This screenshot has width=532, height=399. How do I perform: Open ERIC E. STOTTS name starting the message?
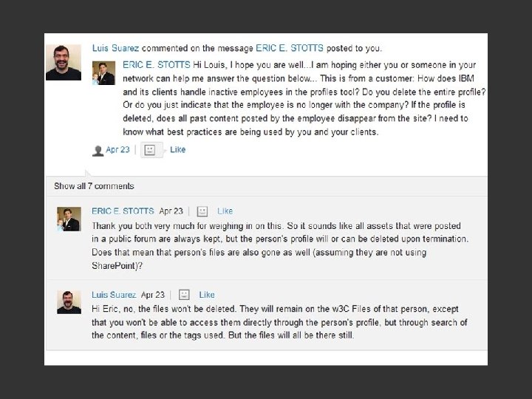[157, 64]
